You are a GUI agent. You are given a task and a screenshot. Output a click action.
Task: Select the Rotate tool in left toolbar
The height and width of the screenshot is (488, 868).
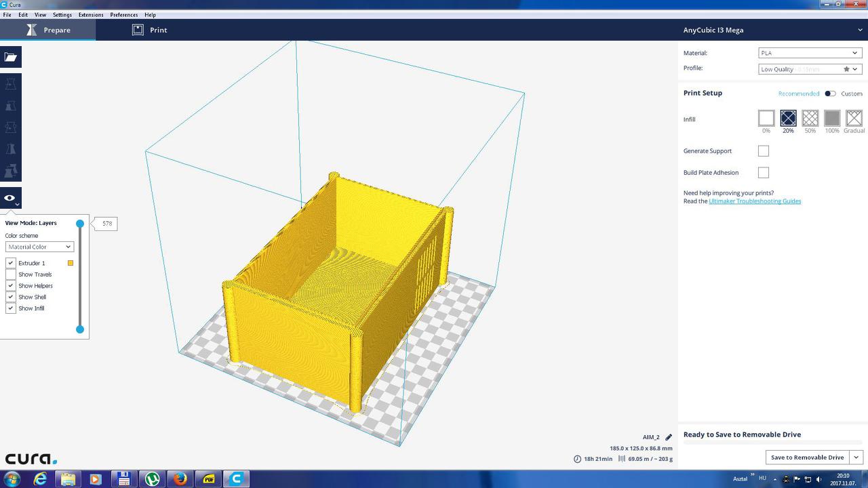pyautogui.click(x=11, y=127)
